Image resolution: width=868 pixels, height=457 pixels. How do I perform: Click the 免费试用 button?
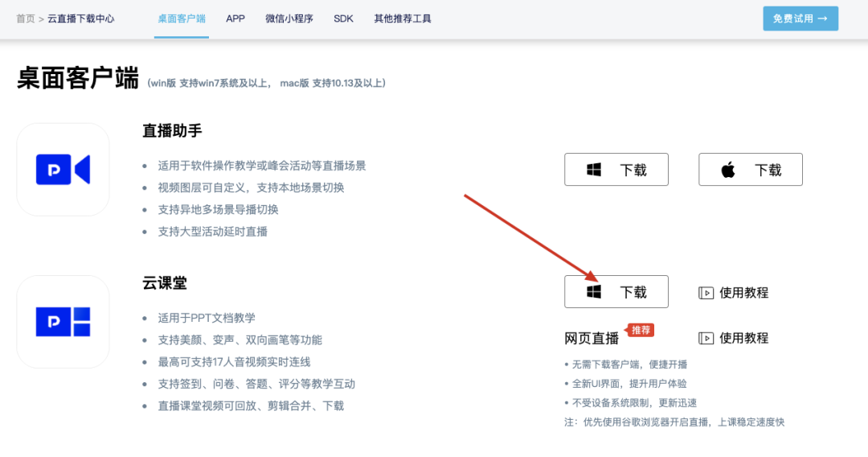coord(800,19)
